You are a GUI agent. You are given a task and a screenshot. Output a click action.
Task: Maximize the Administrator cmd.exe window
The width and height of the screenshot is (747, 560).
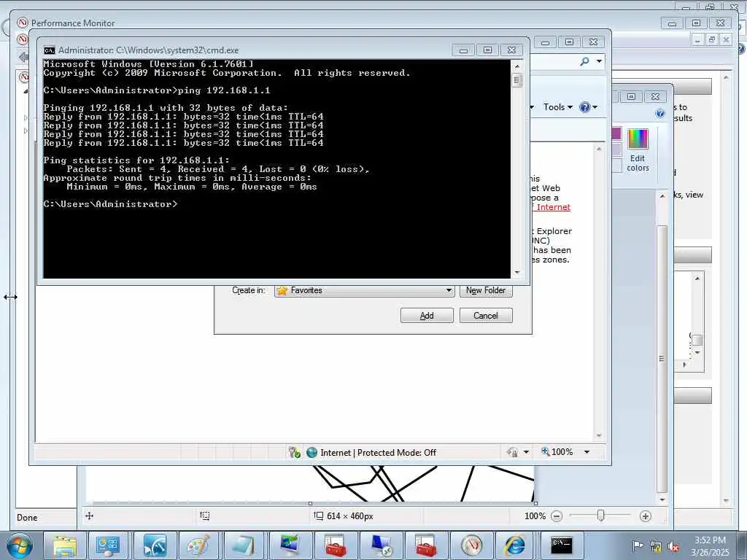(x=487, y=50)
